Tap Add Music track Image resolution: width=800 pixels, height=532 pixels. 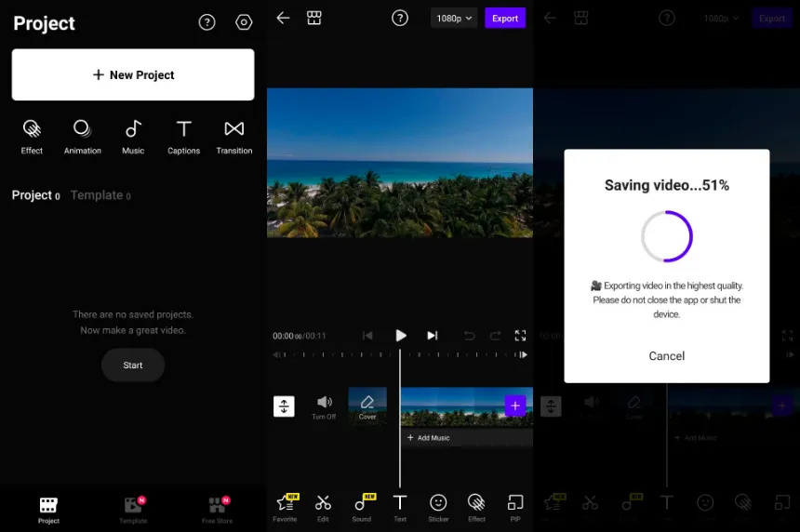coord(429,438)
